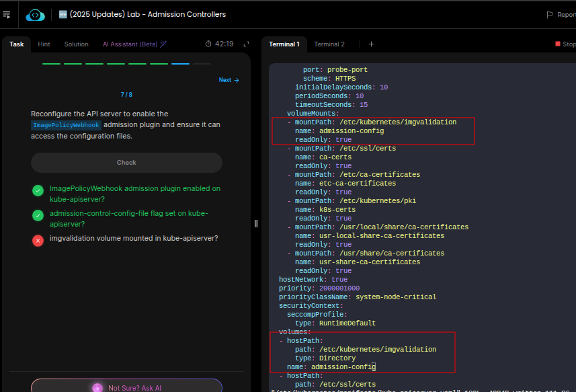This screenshot has width=576, height=392.
Task: Click the KodeKloud cloud logo
Action: tap(35, 14)
